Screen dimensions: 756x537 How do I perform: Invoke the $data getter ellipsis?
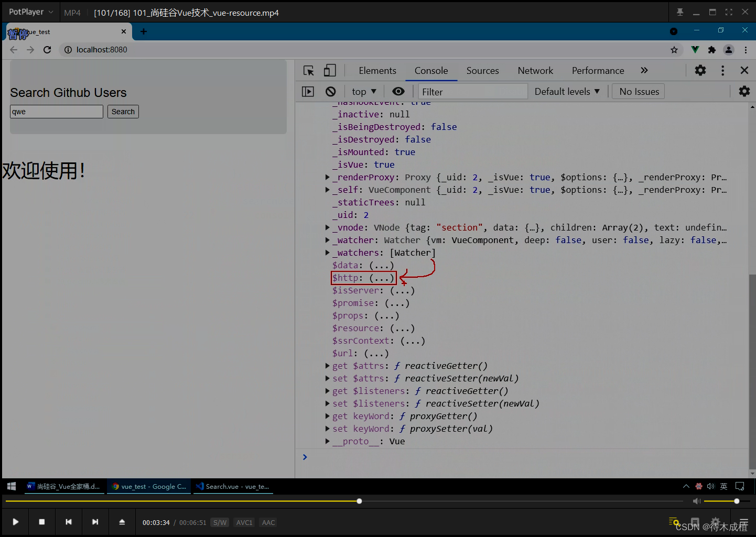click(381, 266)
